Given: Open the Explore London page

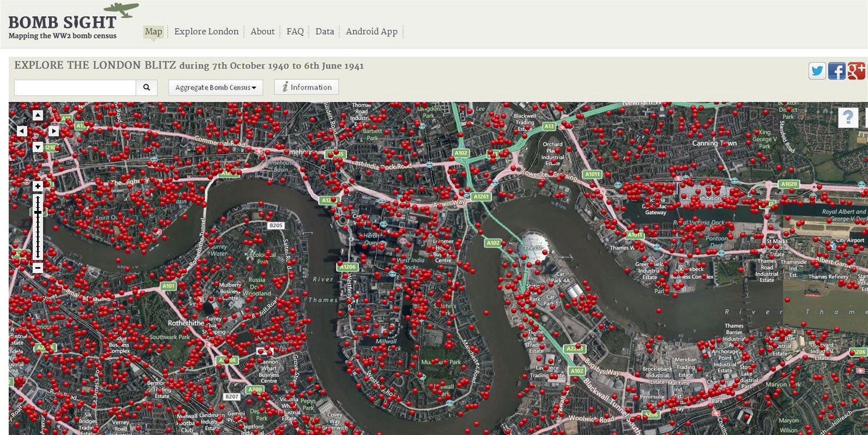Looking at the screenshot, I should point(206,32).
